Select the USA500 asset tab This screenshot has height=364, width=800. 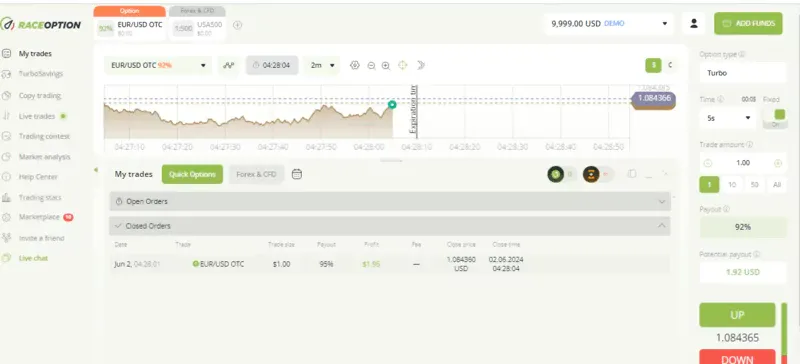[196, 29]
